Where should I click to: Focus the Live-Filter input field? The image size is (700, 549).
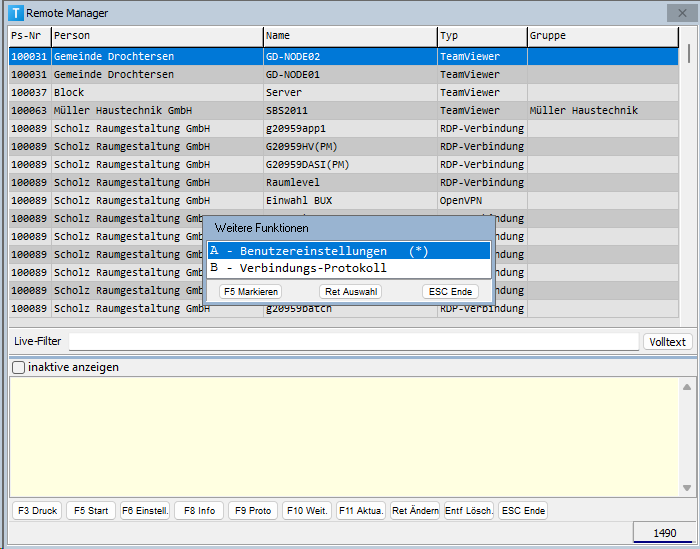click(x=354, y=342)
